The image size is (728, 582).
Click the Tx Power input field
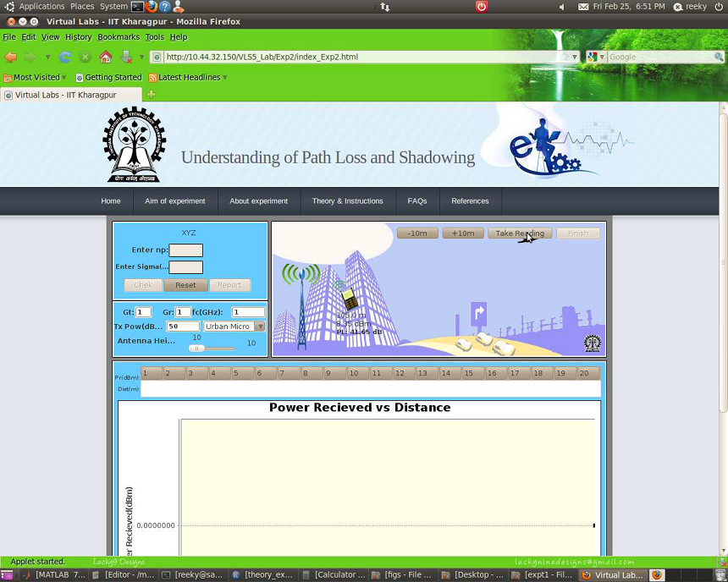[x=183, y=327]
